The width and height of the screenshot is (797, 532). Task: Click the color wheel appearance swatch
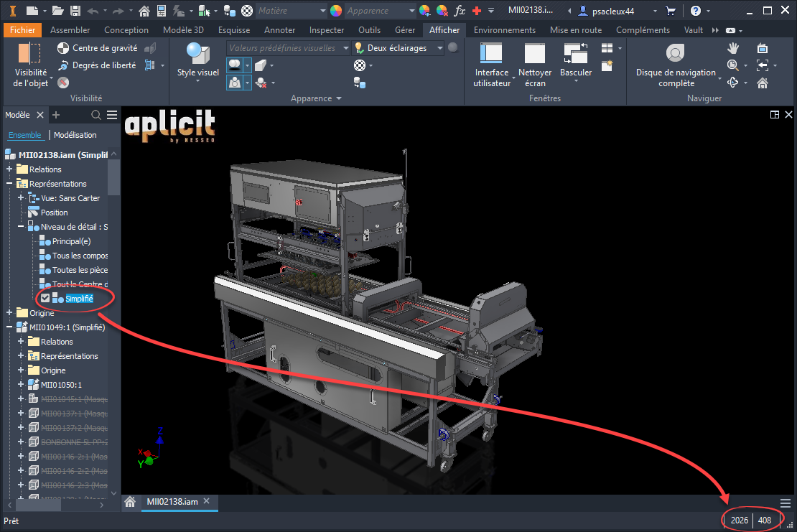coord(336,11)
